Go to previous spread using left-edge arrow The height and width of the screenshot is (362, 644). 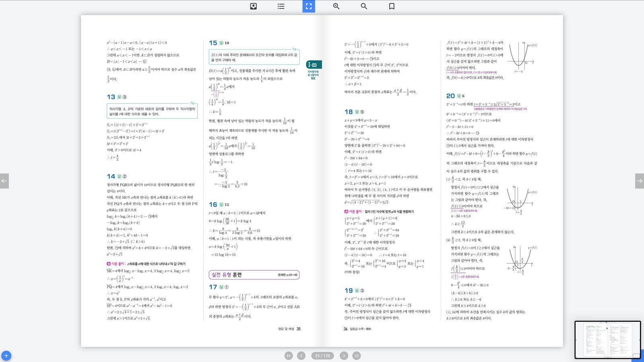point(4,181)
